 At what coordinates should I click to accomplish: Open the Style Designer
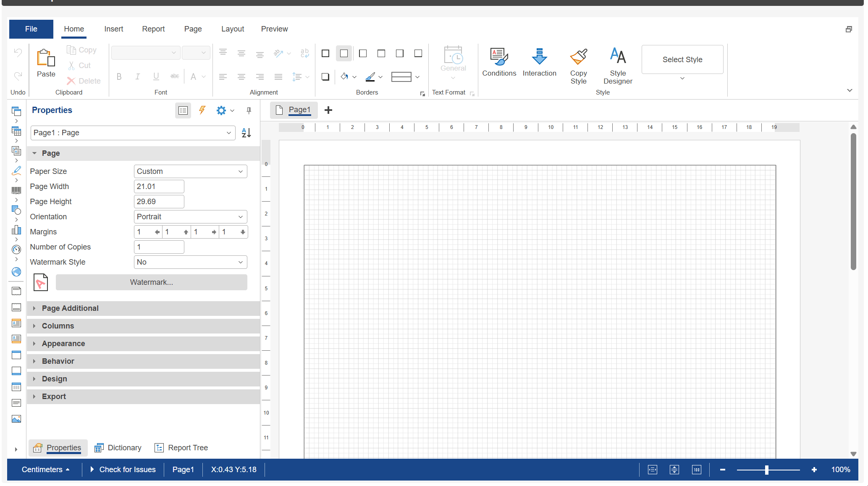[618, 57]
